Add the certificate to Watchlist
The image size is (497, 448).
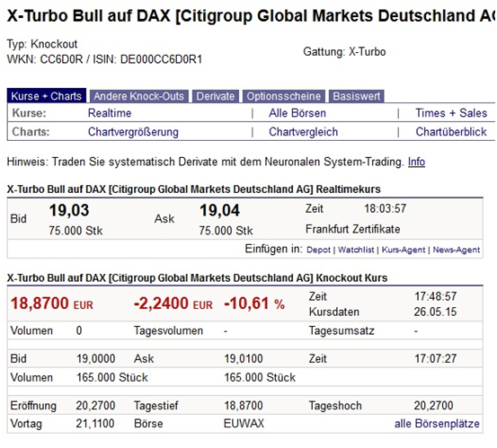[356, 250]
